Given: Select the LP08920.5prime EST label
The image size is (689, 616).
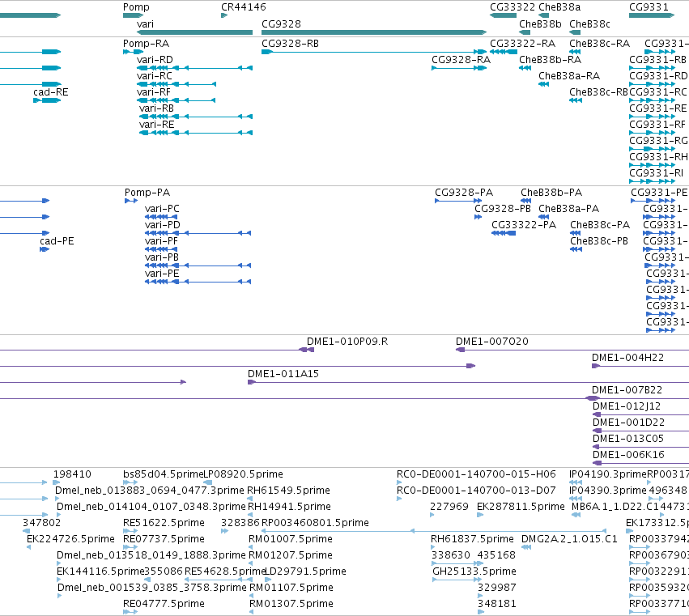Looking at the screenshot, I should [x=244, y=474].
